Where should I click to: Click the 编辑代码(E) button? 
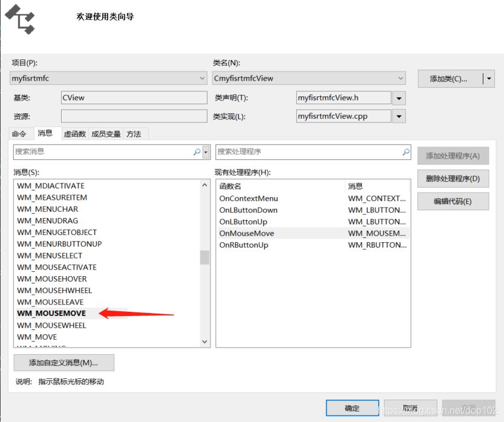[x=453, y=202]
